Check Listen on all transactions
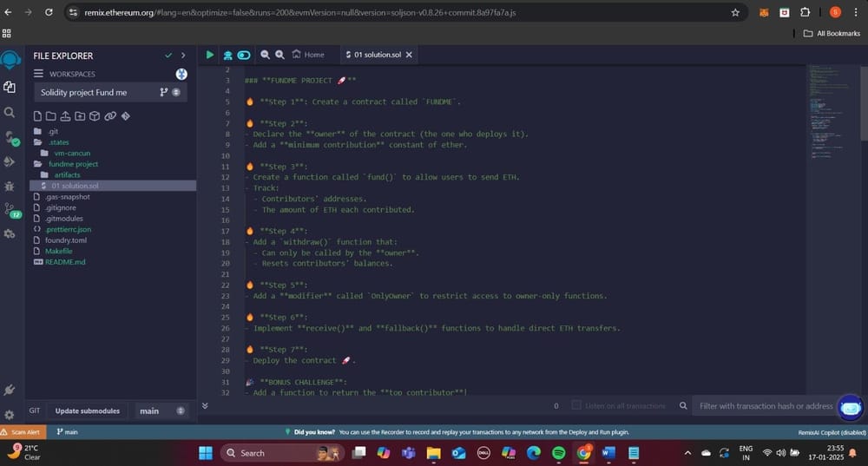Screen dimensions: 868x466 point(576,405)
